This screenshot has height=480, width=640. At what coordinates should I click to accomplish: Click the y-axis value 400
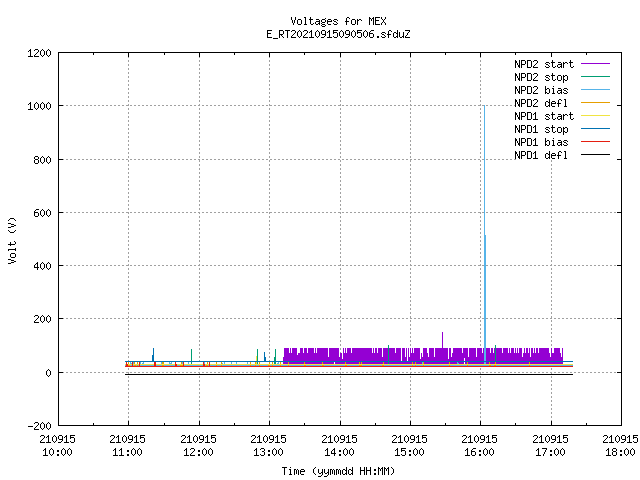[x=42, y=266]
